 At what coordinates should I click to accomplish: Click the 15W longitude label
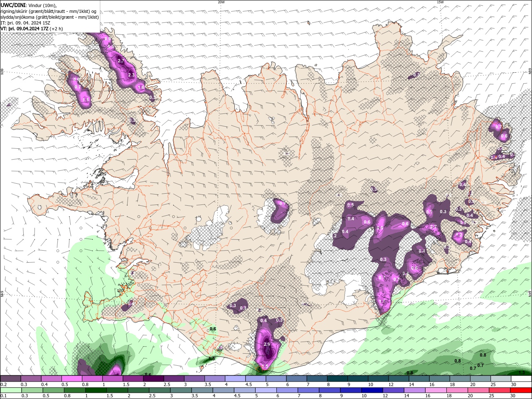(x=440, y=2)
